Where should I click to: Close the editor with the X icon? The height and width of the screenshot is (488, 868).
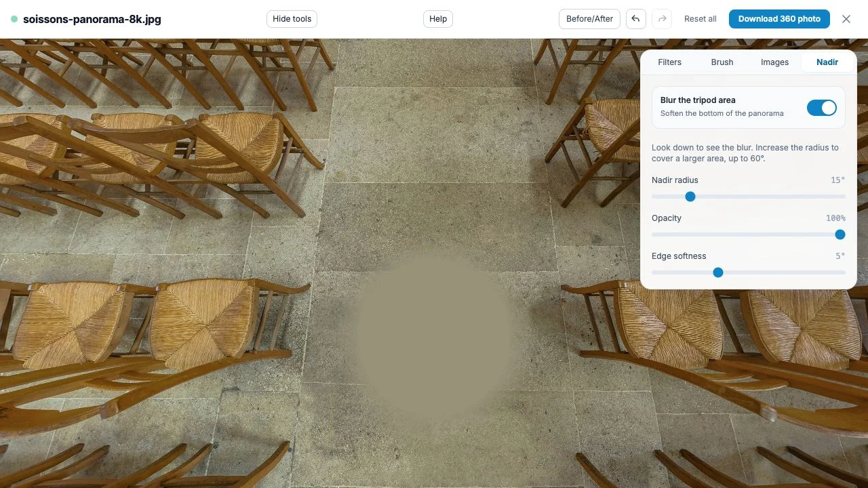[846, 19]
